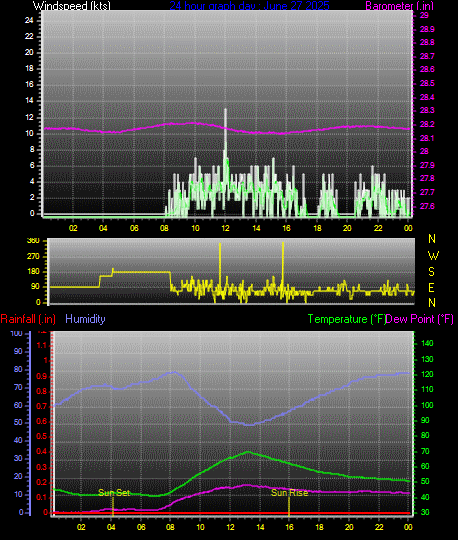
Task: Click the 28.2 barometer scale value
Action: pos(427,124)
